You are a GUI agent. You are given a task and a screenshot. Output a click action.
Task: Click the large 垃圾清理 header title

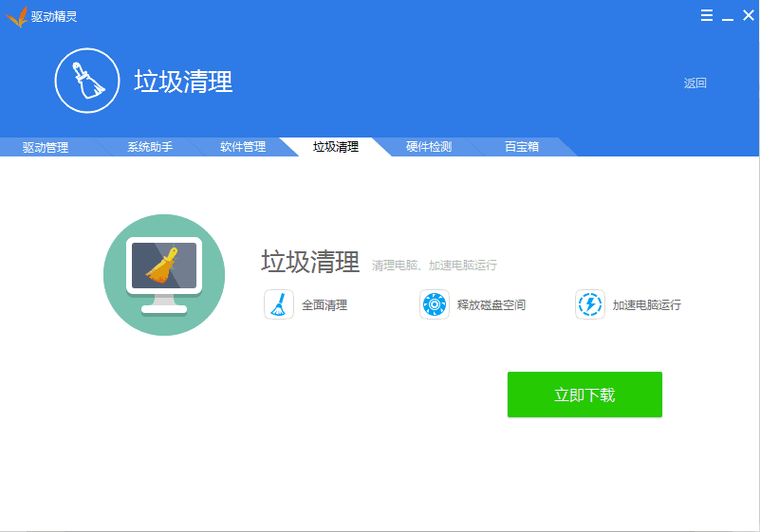[x=183, y=82]
